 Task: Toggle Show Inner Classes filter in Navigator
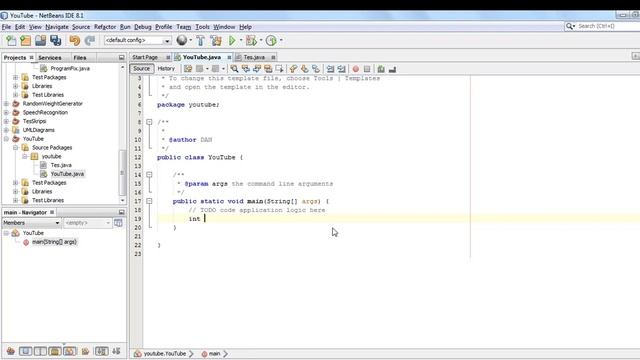click(x=69, y=351)
